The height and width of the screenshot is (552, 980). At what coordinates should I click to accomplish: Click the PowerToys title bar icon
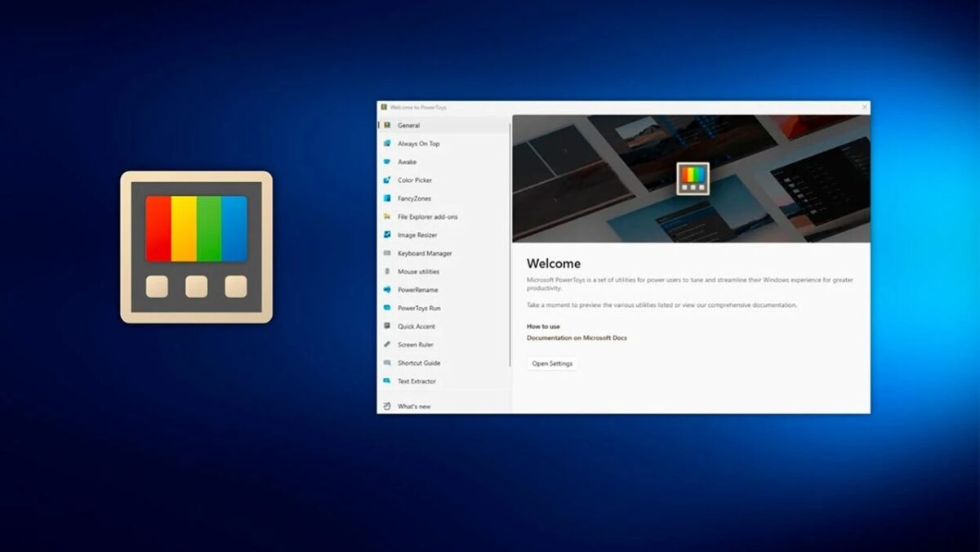pos(384,107)
